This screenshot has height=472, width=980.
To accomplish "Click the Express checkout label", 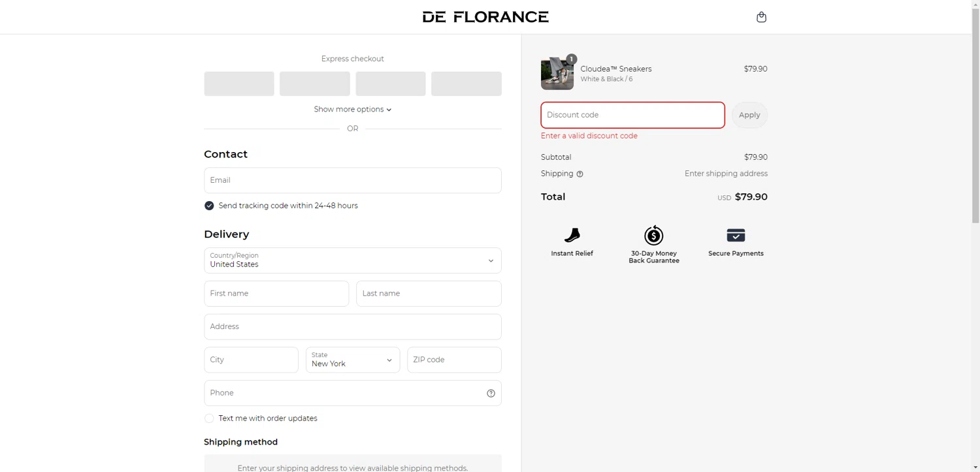I will [x=353, y=59].
